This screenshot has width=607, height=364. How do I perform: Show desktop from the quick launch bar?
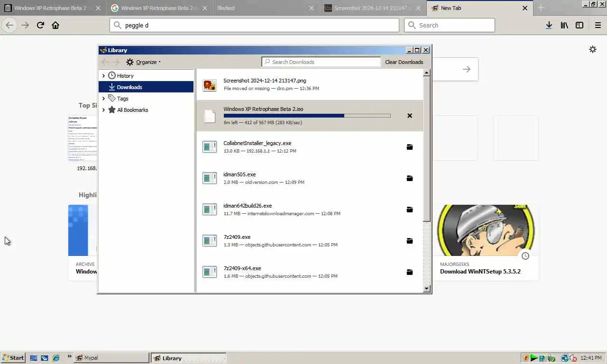coord(34,358)
